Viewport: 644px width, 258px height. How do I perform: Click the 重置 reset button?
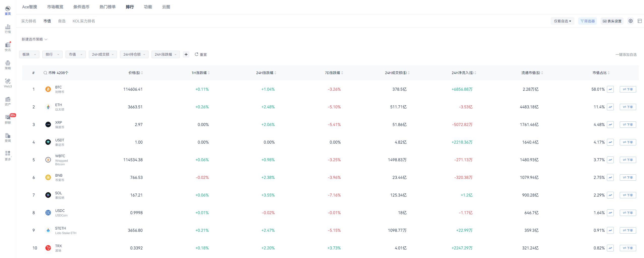click(201, 54)
